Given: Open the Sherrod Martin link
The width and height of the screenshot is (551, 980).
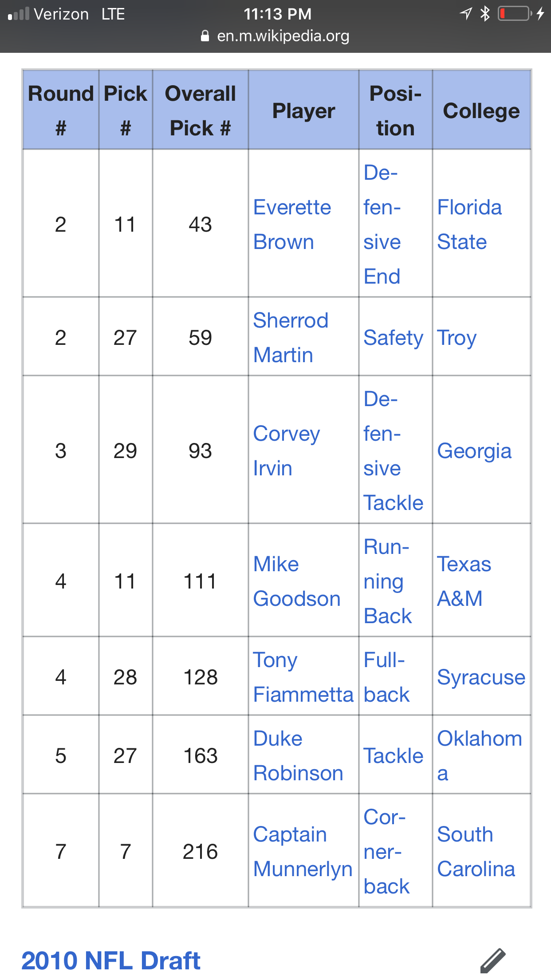Looking at the screenshot, I should [291, 338].
